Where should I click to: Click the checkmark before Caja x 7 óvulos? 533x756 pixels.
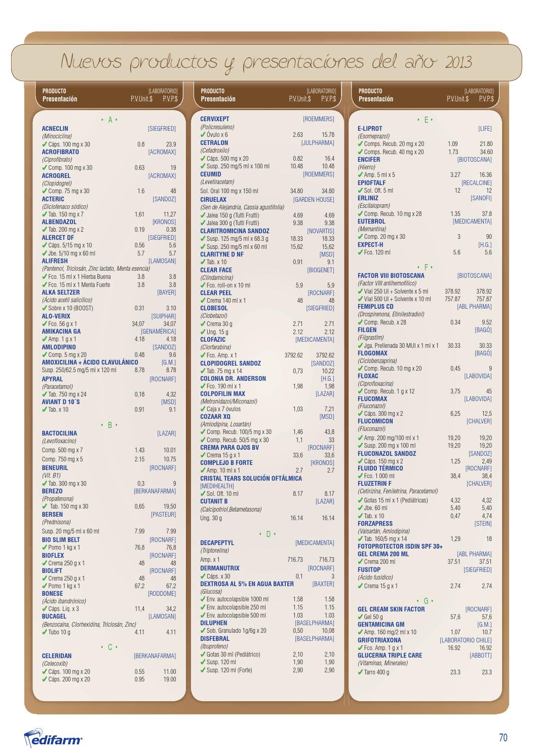[x=203, y=409]
